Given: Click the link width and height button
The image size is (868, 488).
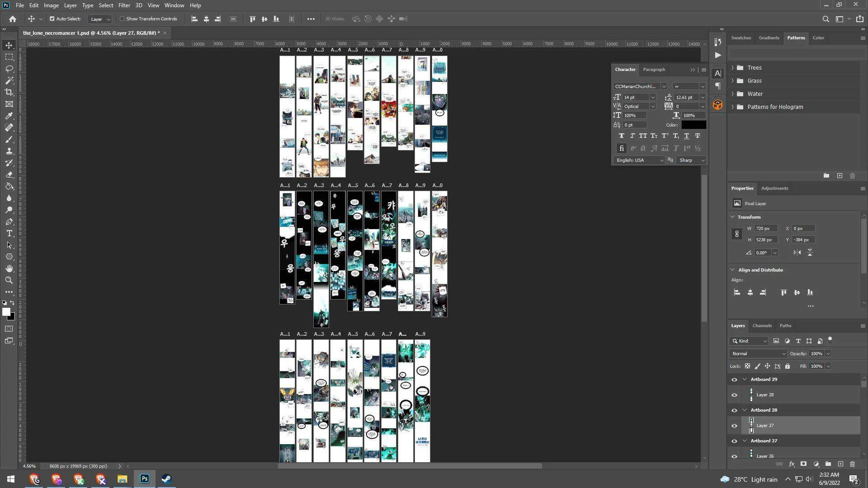Looking at the screenshot, I should pyautogui.click(x=736, y=234).
